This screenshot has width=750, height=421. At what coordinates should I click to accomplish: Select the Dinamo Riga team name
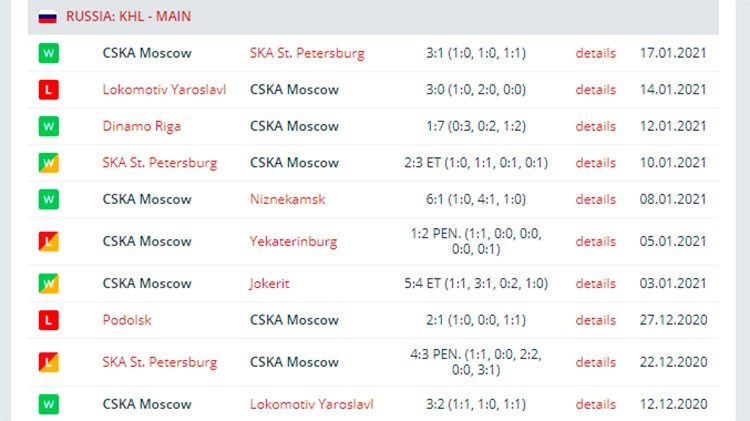(x=142, y=126)
